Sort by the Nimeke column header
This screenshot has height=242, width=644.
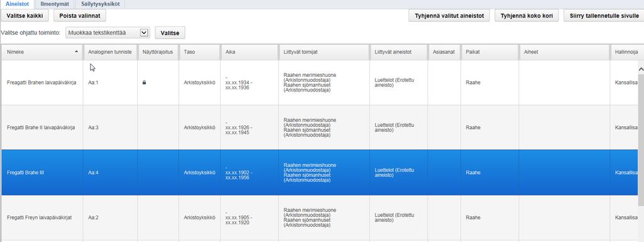42,52
